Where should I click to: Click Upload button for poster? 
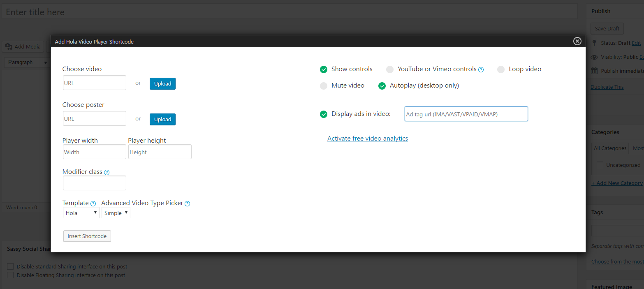(x=162, y=119)
